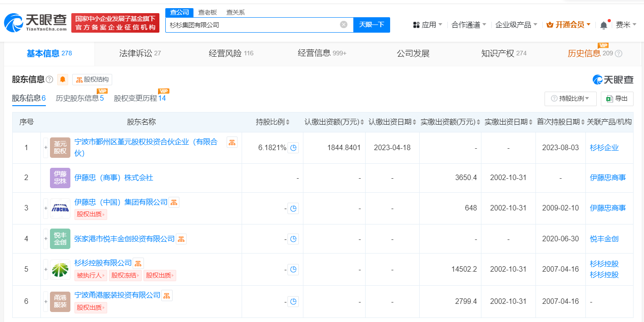Click the 甬港服装 logo thumbnail
Screen dimensions: 644x322
(x=60, y=302)
